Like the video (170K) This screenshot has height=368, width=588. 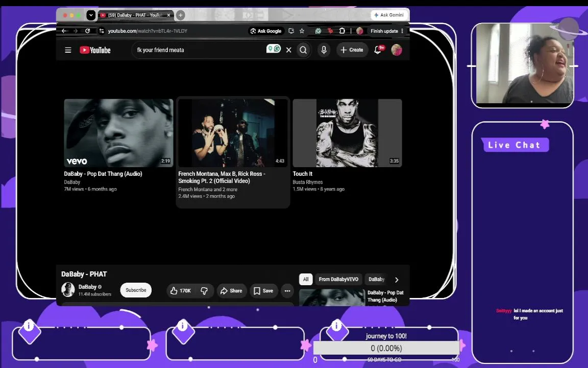tap(181, 291)
